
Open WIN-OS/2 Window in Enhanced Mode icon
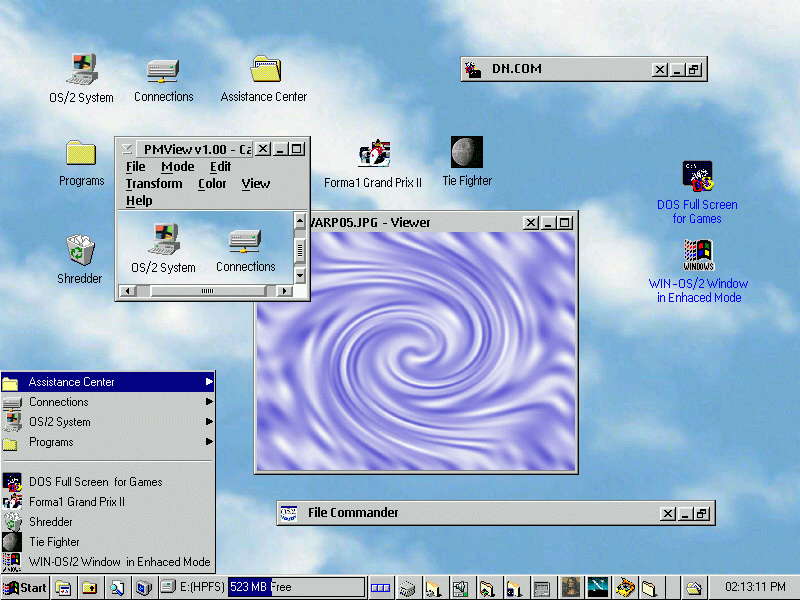698,256
